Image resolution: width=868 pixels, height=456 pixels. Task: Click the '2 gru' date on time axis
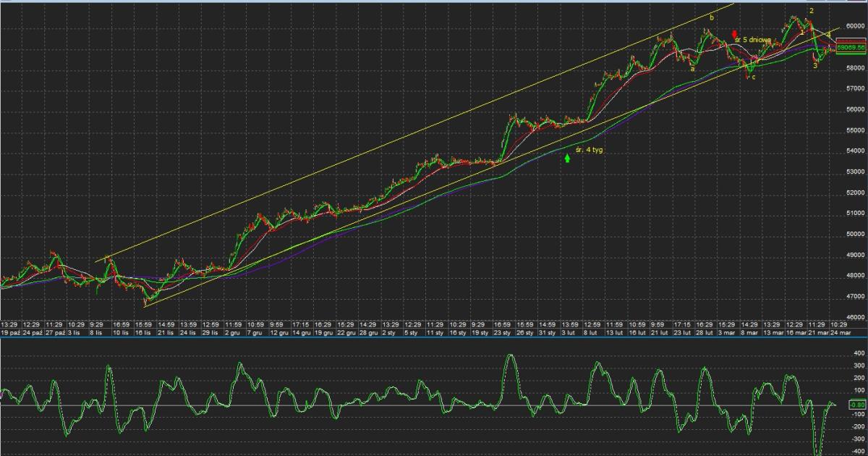pos(232,333)
